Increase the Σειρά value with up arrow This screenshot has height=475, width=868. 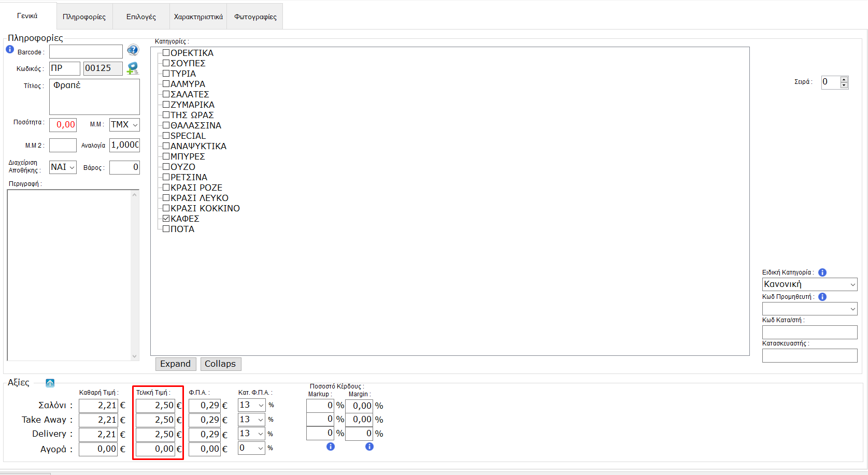pyautogui.click(x=844, y=79)
